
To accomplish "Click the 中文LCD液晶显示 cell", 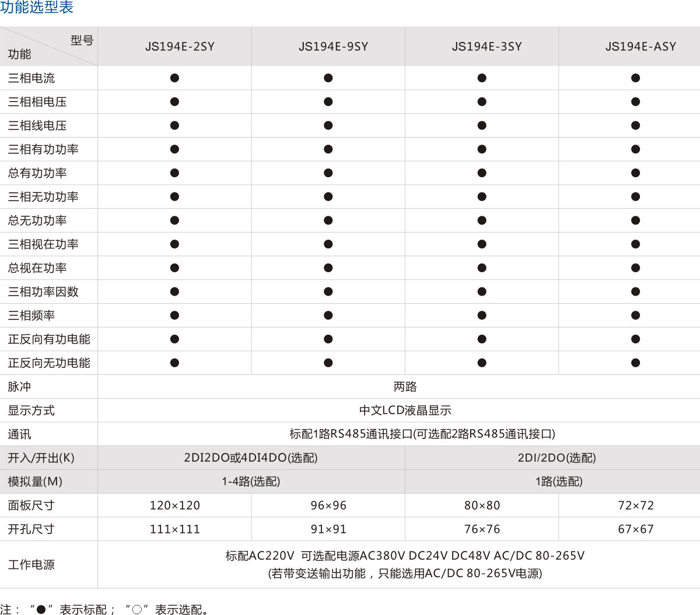I will click(x=405, y=410).
